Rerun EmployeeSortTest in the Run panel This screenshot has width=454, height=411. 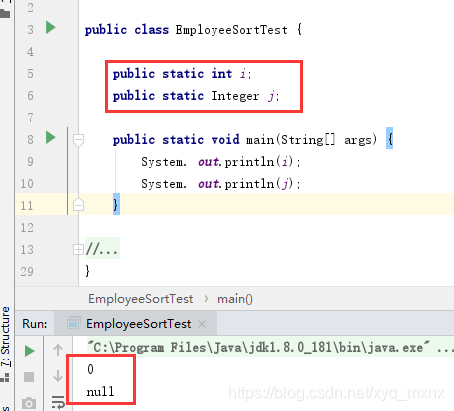pos(29,351)
